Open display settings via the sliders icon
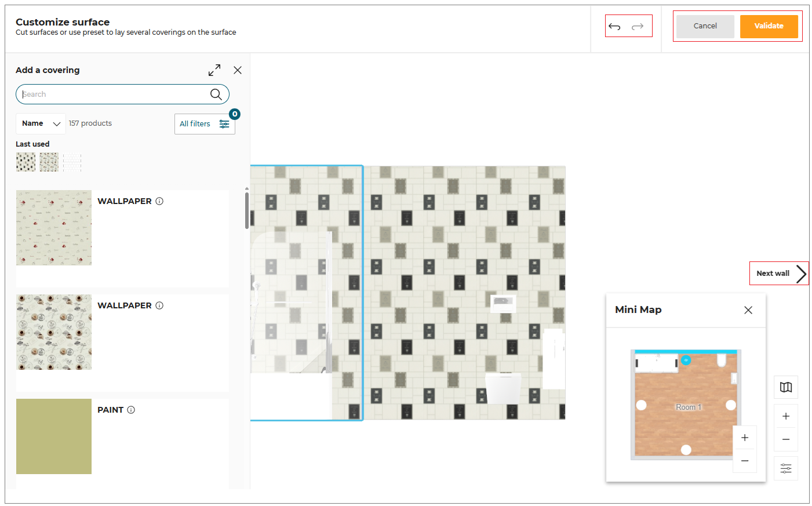This screenshot has height=506, width=812. tap(785, 468)
